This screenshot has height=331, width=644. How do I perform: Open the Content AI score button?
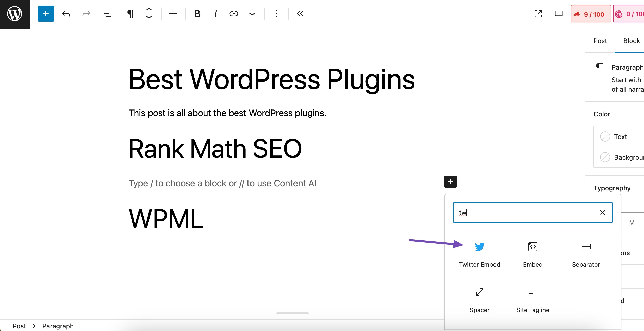[x=629, y=14]
